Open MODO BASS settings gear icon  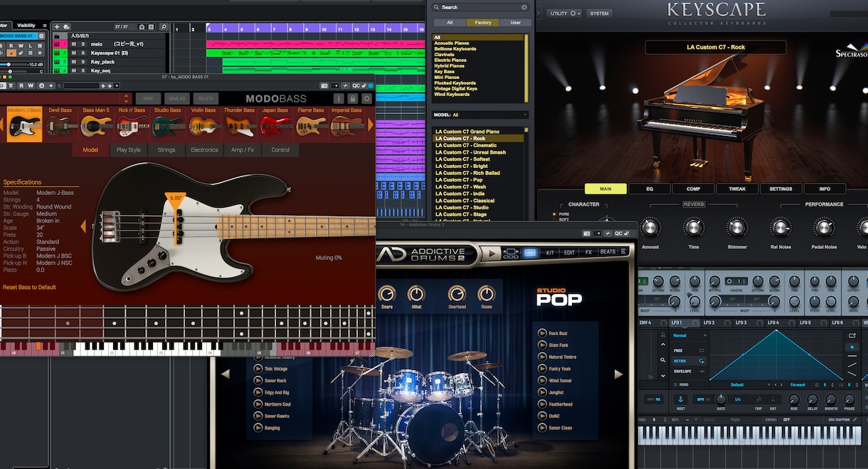pyautogui.click(x=368, y=98)
